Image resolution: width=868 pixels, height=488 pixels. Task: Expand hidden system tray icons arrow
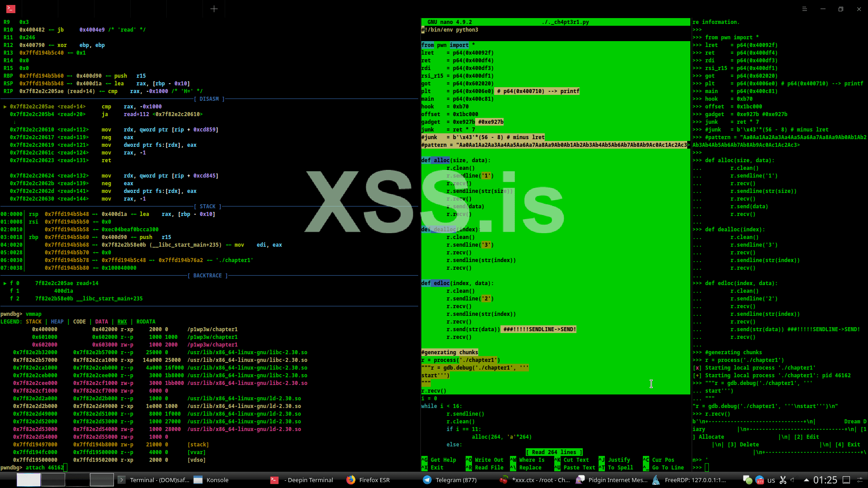806,480
